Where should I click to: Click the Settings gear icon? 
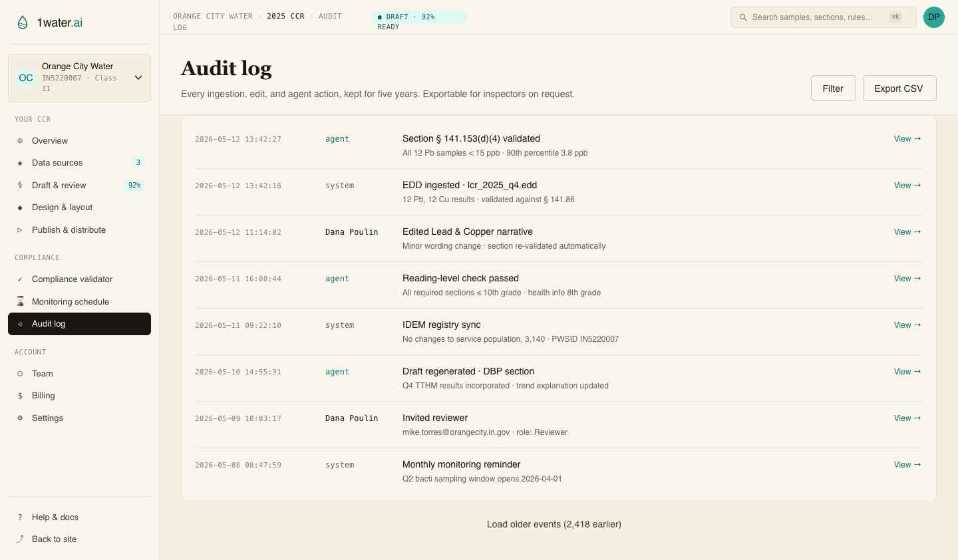coord(20,418)
